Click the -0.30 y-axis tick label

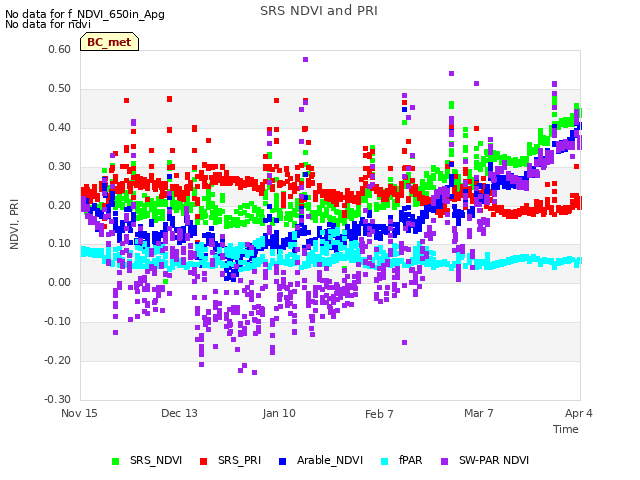coord(57,399)
